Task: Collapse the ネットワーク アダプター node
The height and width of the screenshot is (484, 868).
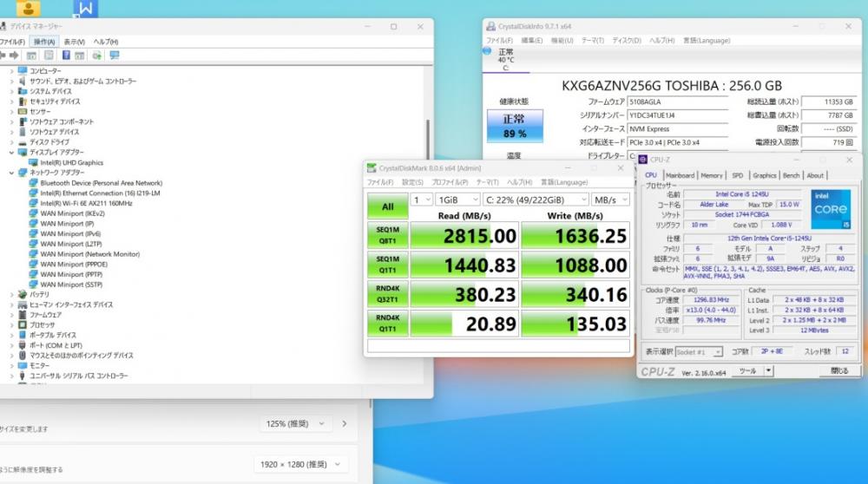Action: [11, 173]
